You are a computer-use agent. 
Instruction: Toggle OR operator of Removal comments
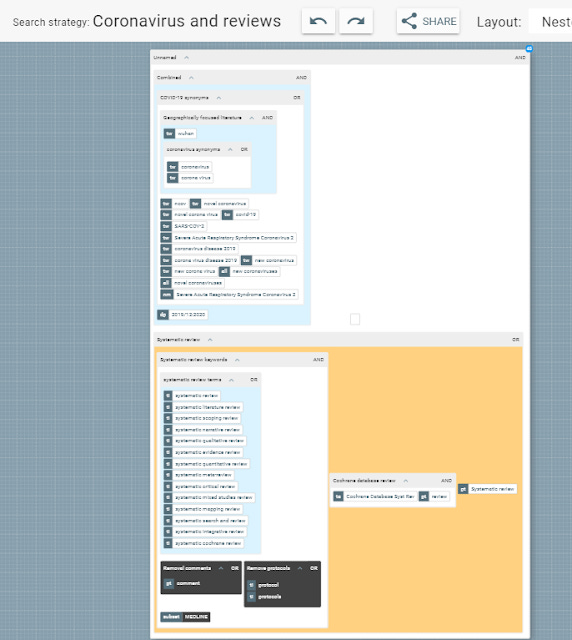[x=235, y=568]
